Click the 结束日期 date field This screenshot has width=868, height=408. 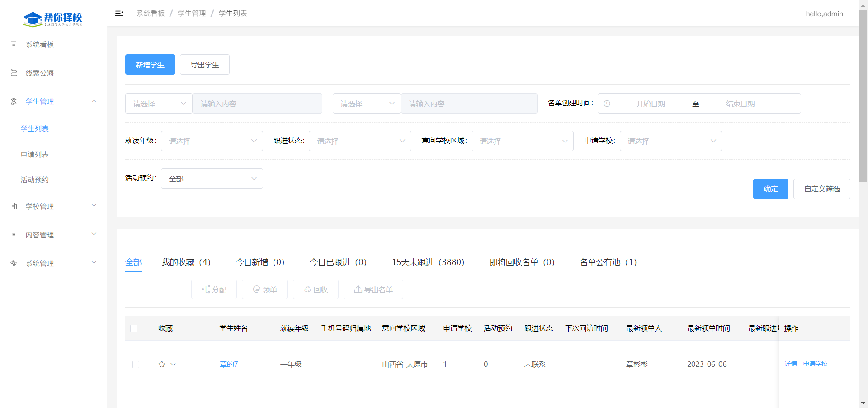tap(741, 104)
